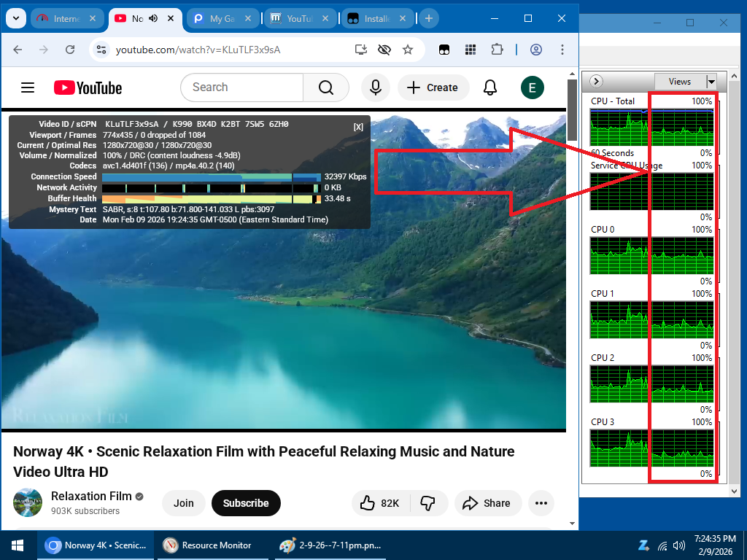The height and width of the screenshot is (560, 747).
Task: Click the taskbar clock and date
Action: 715,545
